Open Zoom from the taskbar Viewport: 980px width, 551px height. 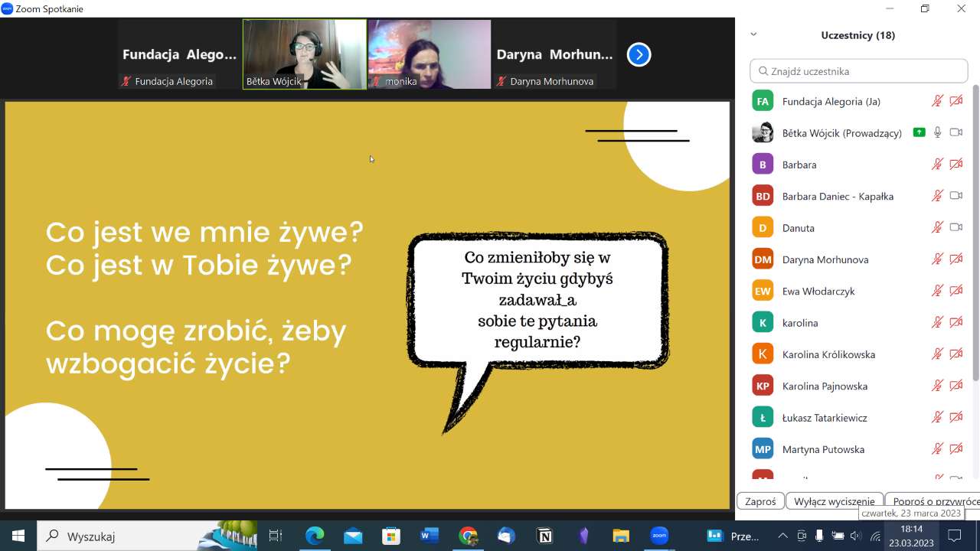pos(659,536)
